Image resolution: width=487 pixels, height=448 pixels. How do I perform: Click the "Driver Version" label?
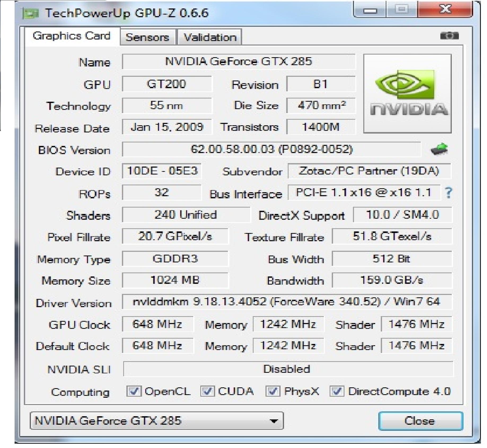coord(74,303)
